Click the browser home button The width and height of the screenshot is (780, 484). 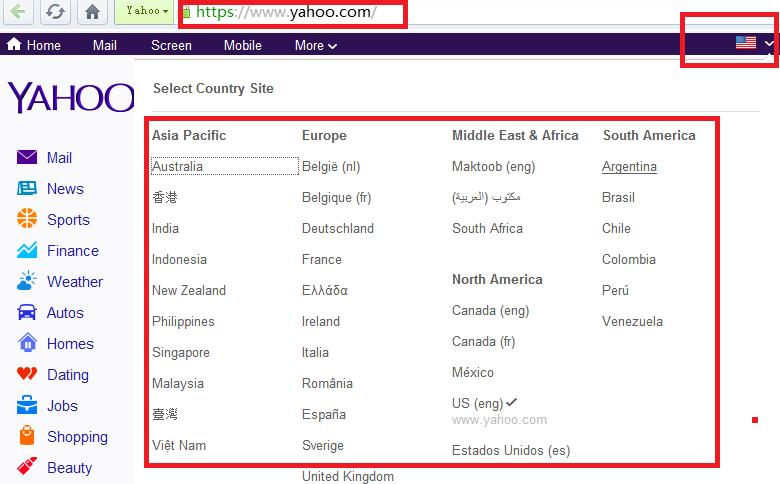pos(92,11)
